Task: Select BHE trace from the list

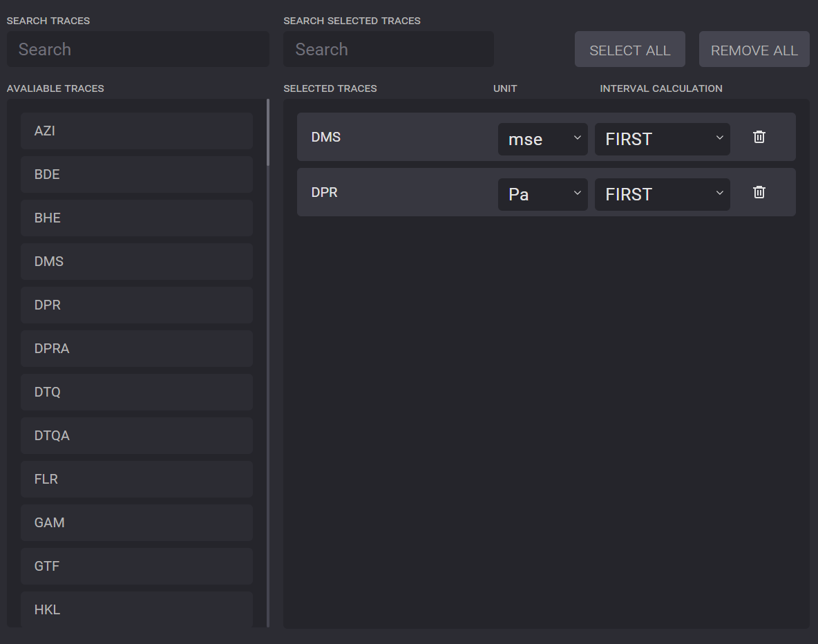Action: [136, 218]
